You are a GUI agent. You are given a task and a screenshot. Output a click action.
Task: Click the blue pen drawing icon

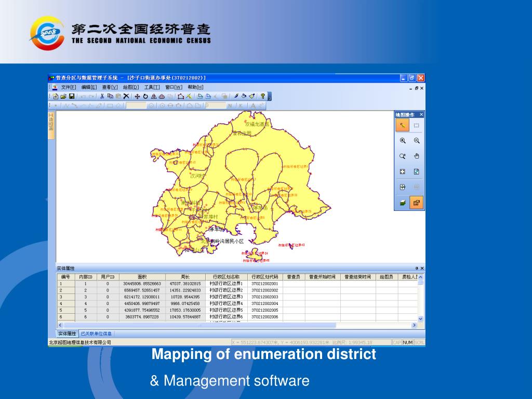click(236, 96)
